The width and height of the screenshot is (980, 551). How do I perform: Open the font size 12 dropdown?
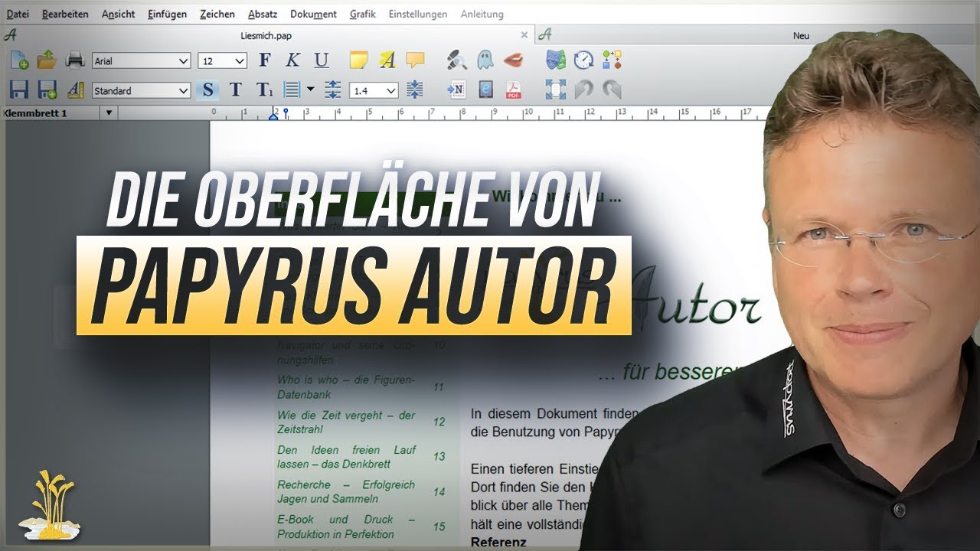222,60
